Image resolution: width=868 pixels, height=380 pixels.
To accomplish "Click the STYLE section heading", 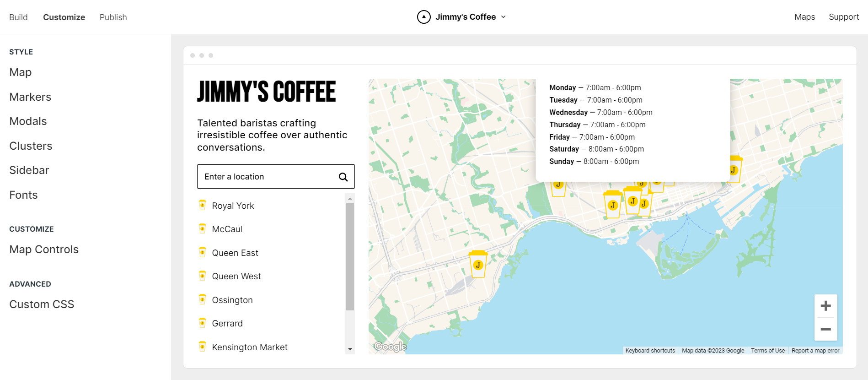I will coord(21,52).
